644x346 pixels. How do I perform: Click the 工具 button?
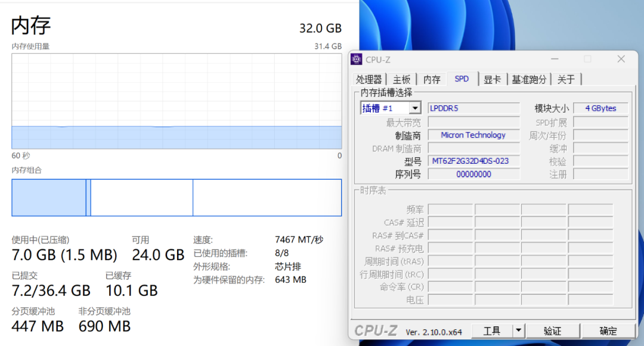tap(491, 331)
